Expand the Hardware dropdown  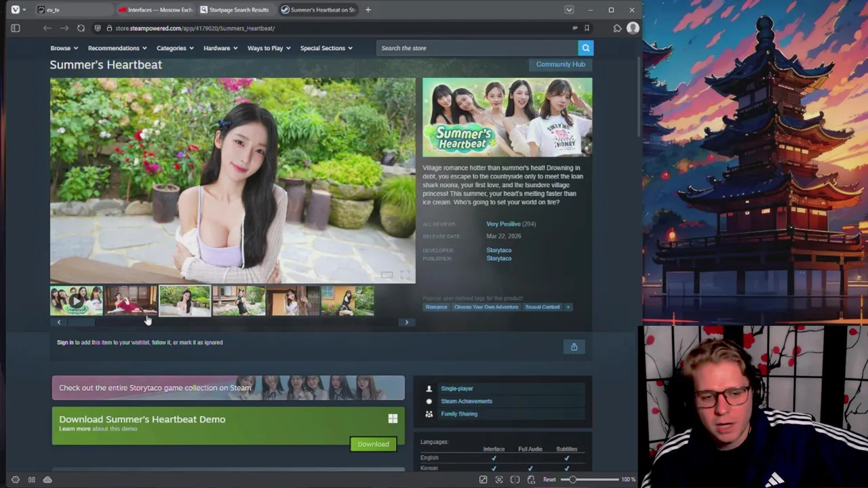(220, 48)
